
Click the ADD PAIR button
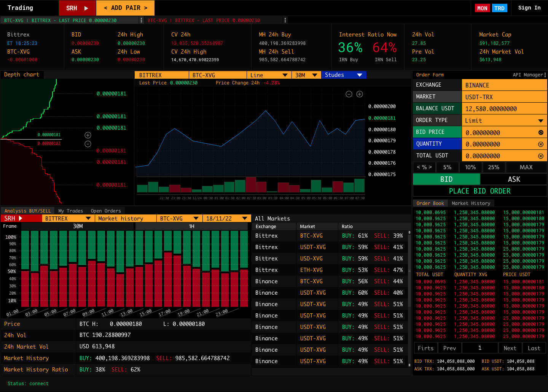[125, 8]
